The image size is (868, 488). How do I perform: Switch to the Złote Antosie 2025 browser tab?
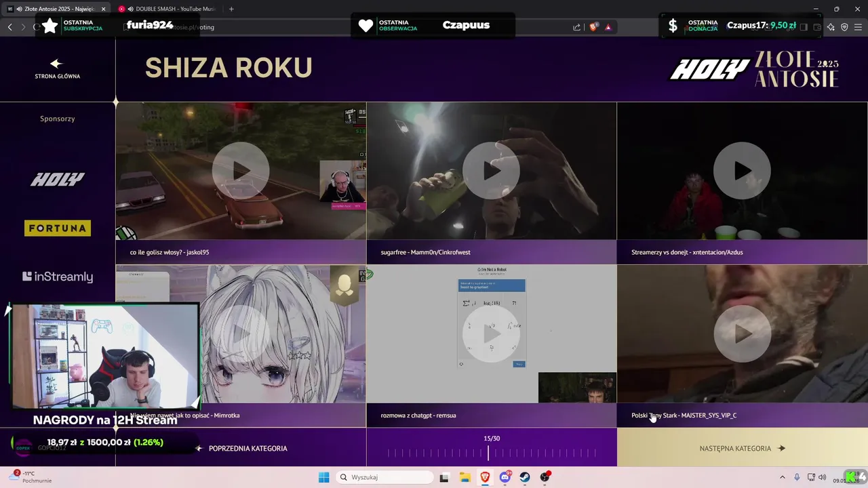(56, 9)
